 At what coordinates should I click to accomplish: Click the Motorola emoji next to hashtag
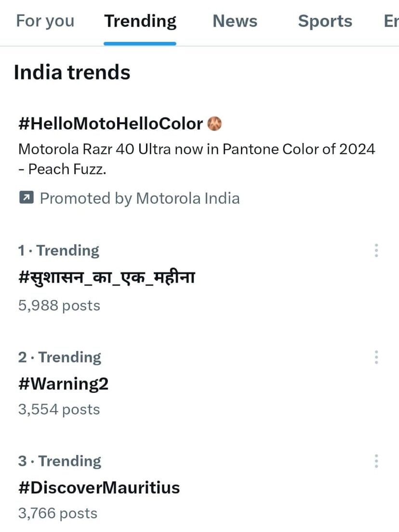[214, 124]
